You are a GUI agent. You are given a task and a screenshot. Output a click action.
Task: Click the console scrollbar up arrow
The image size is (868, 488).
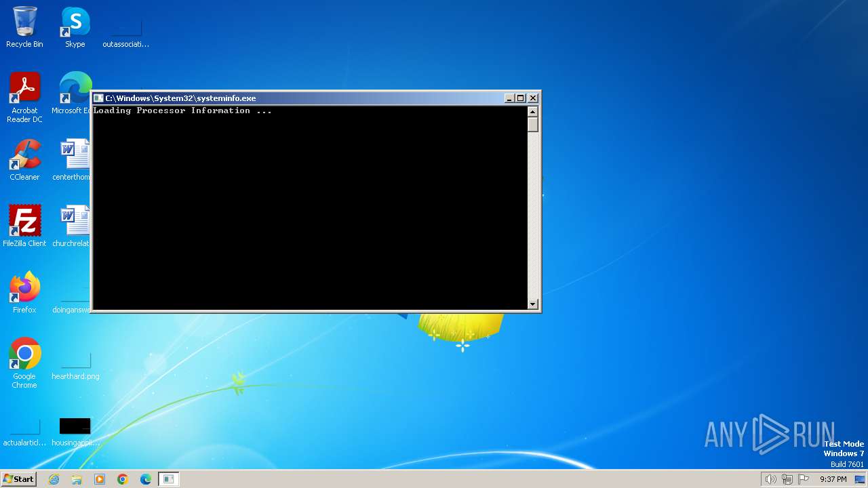pos(533,111)
